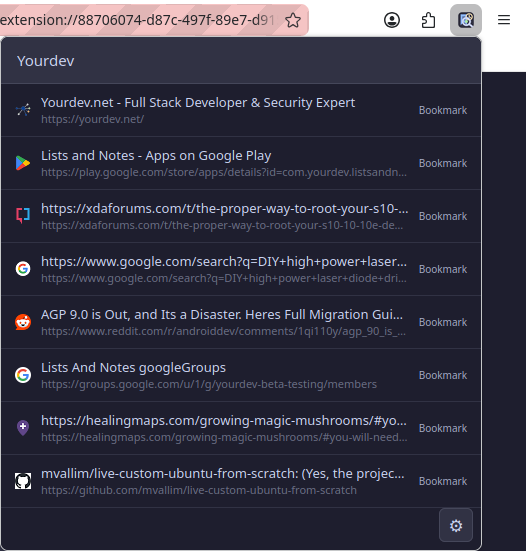Image resolution: width=526 pixels, height=551 pixels.
Task: Click Bookmark label on the Yourdev.net row
Action: pyautogui.click(x=443, y=110)
